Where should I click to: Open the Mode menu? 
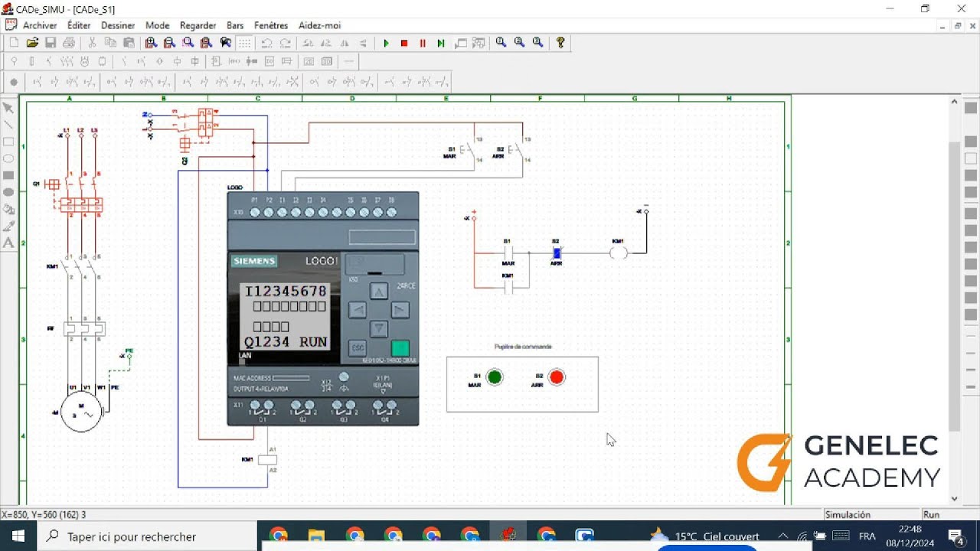(x=158, y=25)
